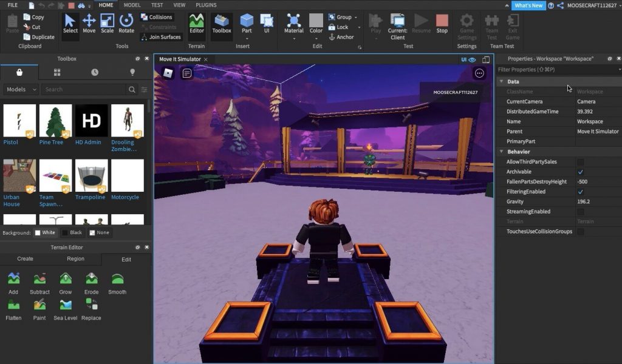Select the Erode terrain tool
622x364 pixels.
click(x=91, y=281)
